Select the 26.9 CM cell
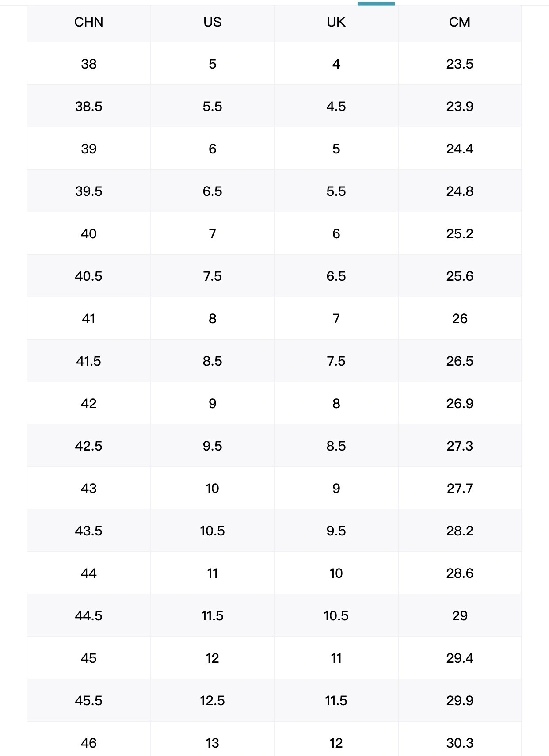The width and height of the screenshot is (549, 756). coord(460,403)
